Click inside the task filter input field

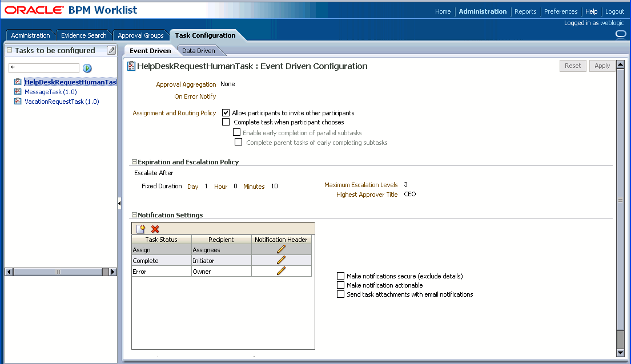pyautogui.click(x=44, y=68)
